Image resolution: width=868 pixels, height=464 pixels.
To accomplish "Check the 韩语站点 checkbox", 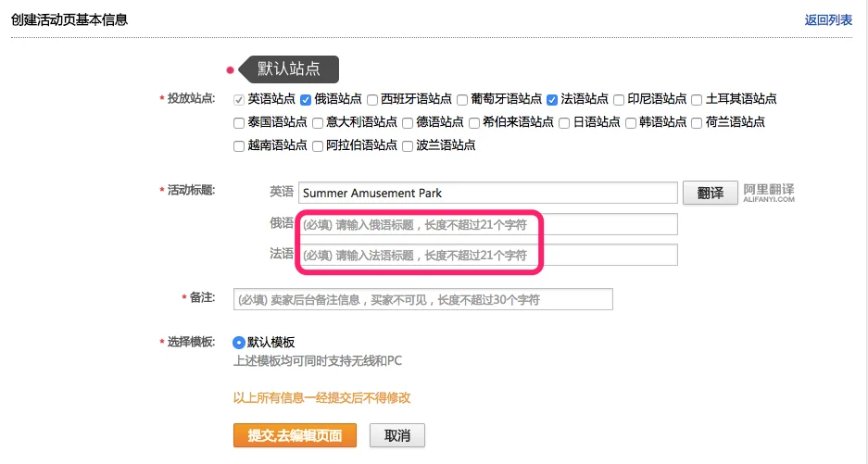I will [631, 123].
